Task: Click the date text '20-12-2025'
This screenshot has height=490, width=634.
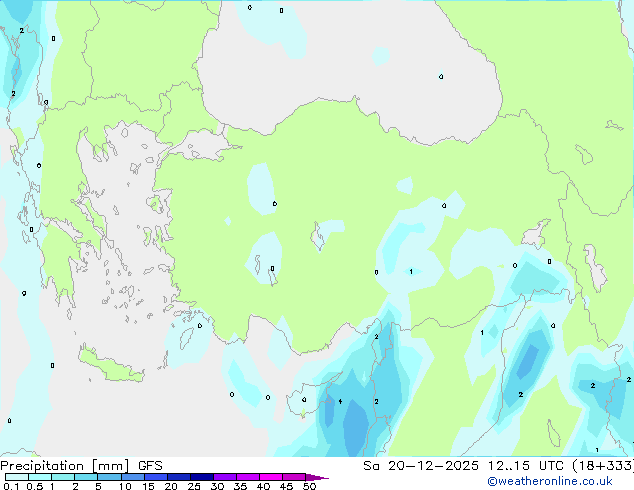Action: 433,466
